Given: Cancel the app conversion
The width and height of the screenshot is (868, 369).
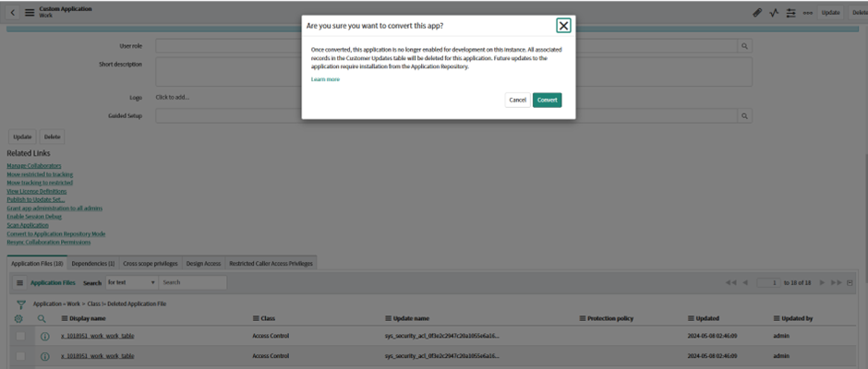Looking at the screenshot, I should click(517, 100).
